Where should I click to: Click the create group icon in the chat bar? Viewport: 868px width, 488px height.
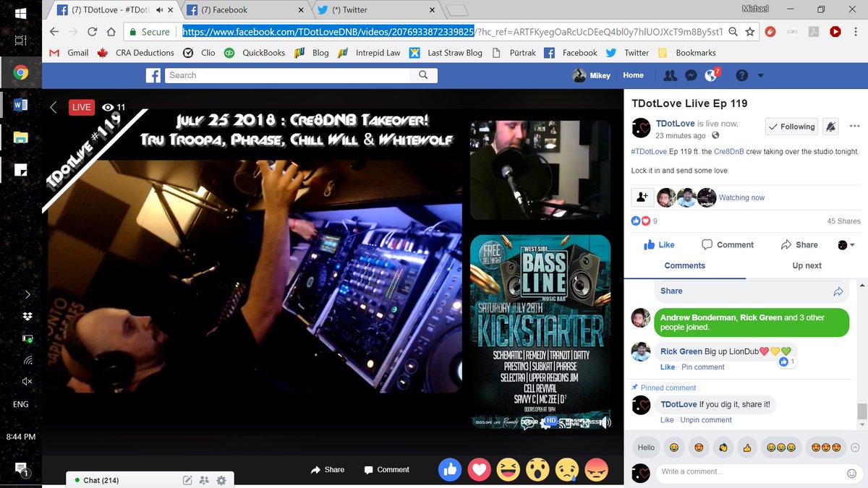[204, 480]
